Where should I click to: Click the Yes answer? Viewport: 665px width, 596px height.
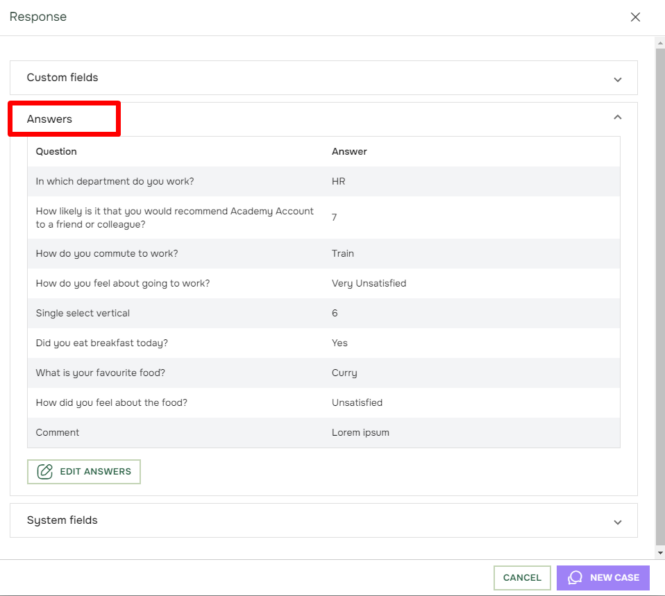coord(339,343)
